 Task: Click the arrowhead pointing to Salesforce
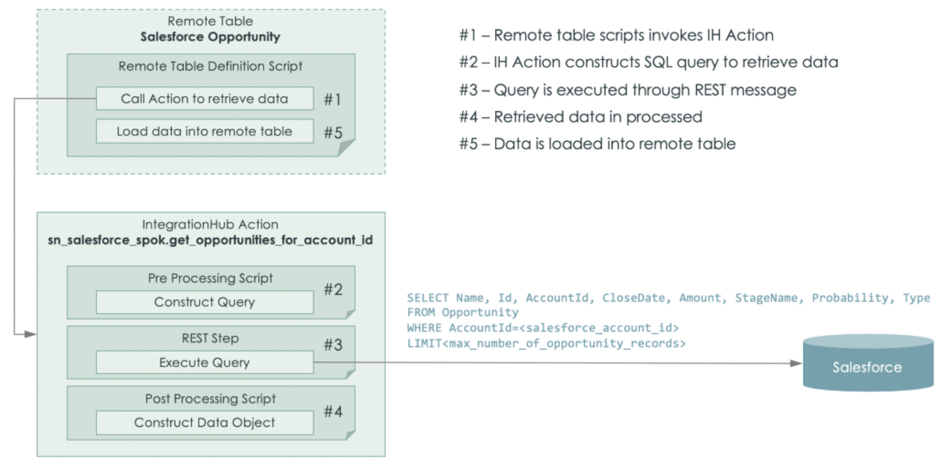(x=795, y=363)
